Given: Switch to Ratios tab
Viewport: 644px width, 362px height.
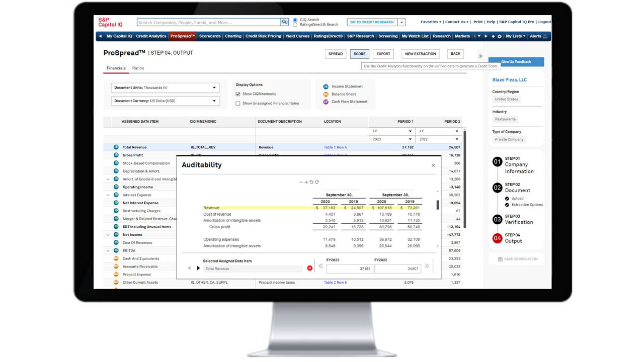Looking at the screenshot, I should pos(138,68).
